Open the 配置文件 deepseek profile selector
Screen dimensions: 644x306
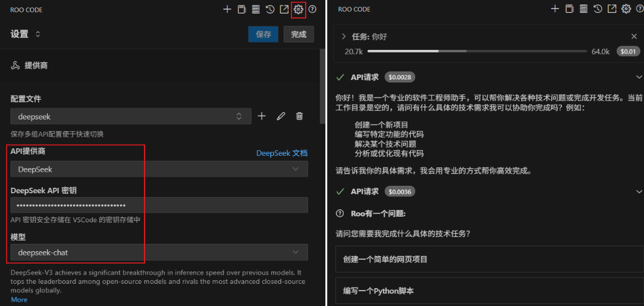click(x=130, y=116)
